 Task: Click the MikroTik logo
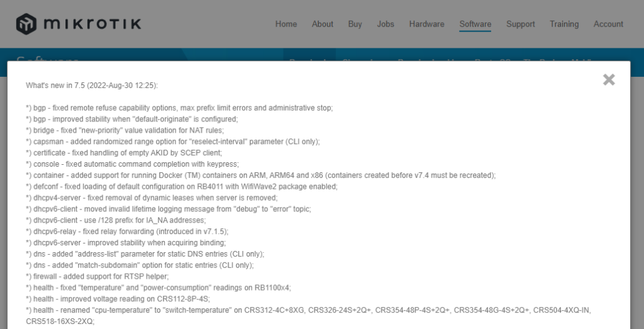79,24
